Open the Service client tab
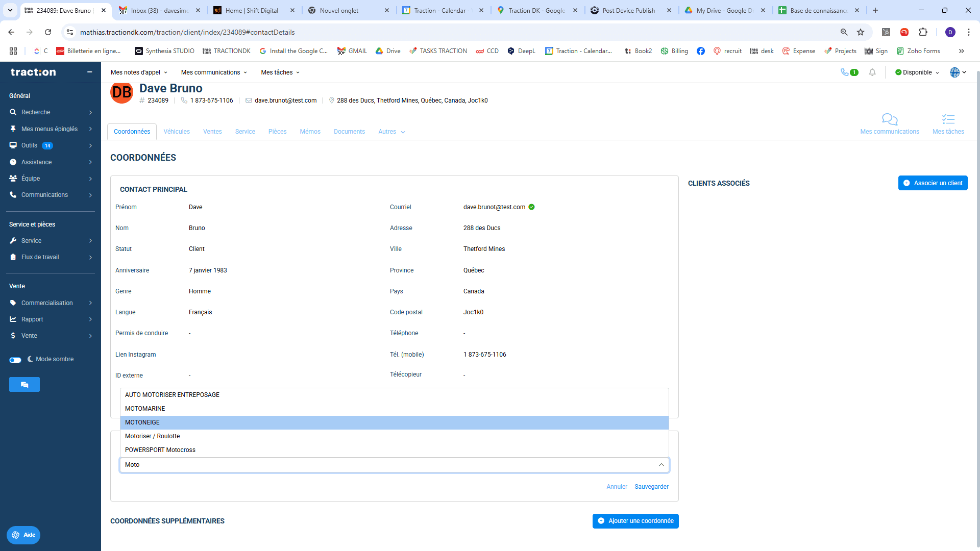This screenshot has height=551, width=980. [245, 132]
